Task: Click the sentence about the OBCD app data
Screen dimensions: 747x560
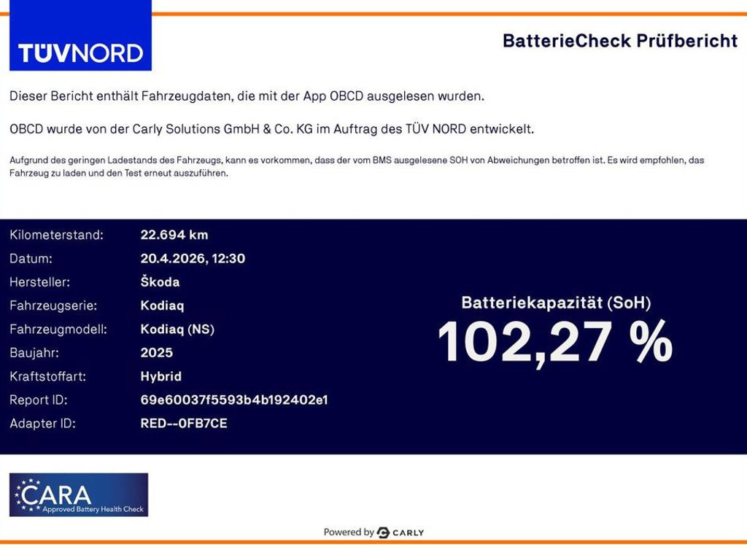Action: pyautogui.click(x=247, y=96)
